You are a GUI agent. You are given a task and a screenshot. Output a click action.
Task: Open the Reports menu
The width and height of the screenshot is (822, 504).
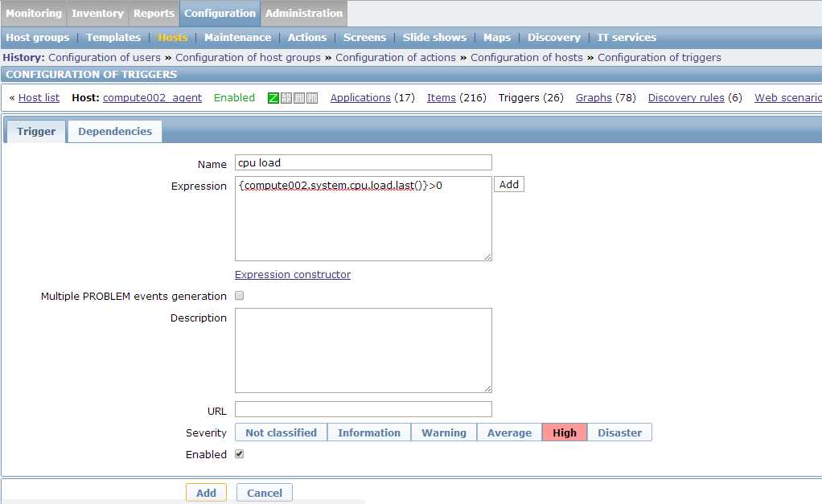[x=154, y=13]
